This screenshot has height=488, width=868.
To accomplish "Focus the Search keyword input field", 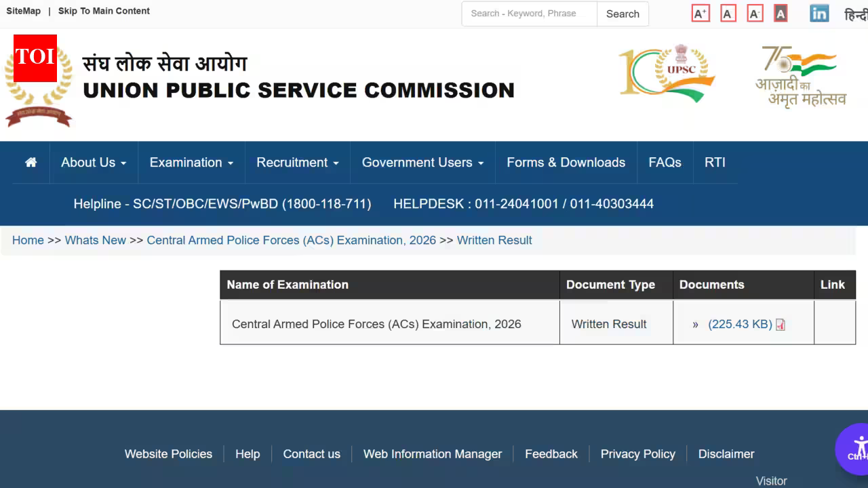I will point(530,14).
